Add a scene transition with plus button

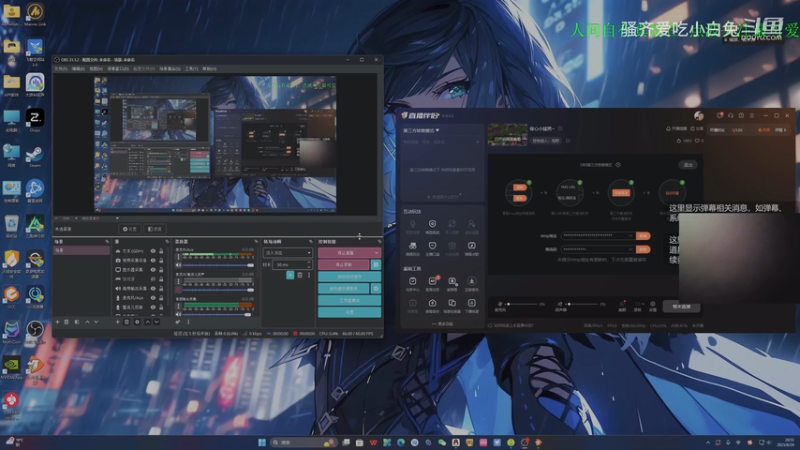coord(290,275)
